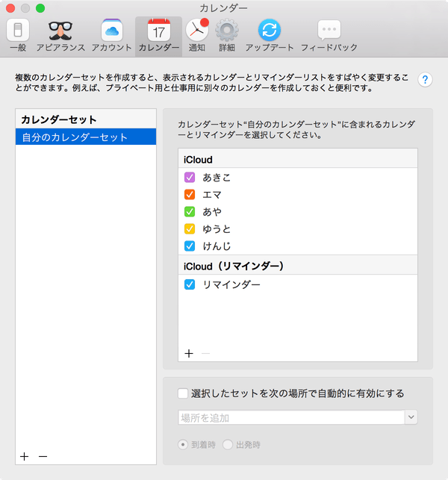
Task: Add a calendar in the iCloud list
Action: [189, 354]
